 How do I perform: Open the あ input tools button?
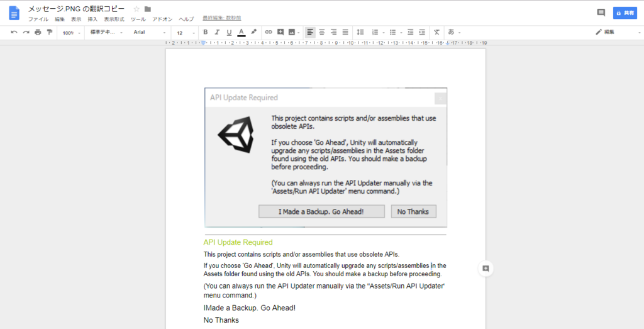click(451, 32)
